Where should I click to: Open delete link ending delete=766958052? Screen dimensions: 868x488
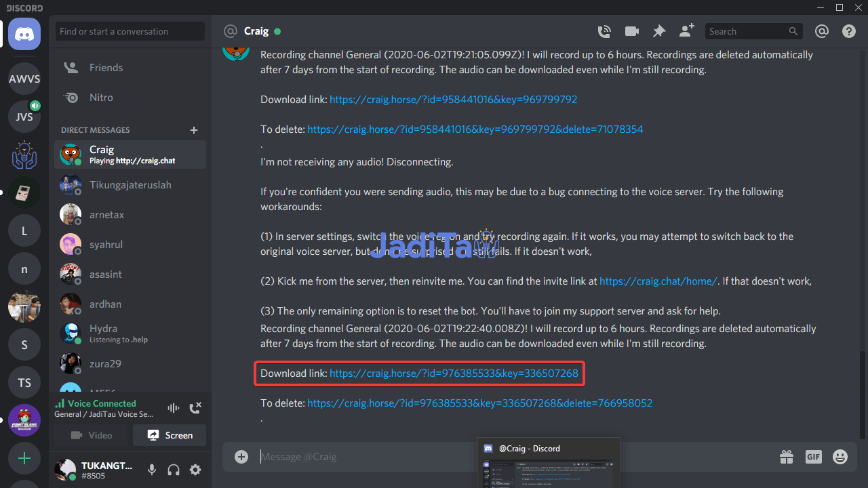click(479, 403)
